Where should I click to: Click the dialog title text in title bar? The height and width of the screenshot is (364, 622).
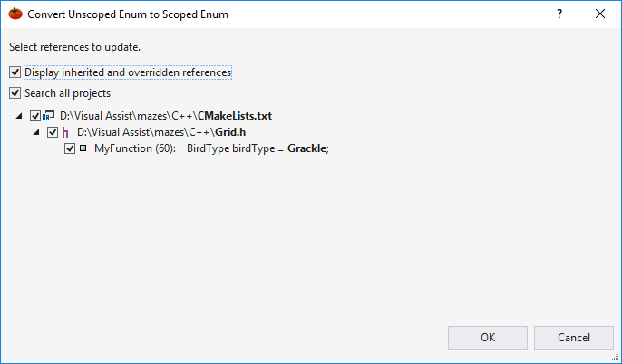[x=127, y=14]
